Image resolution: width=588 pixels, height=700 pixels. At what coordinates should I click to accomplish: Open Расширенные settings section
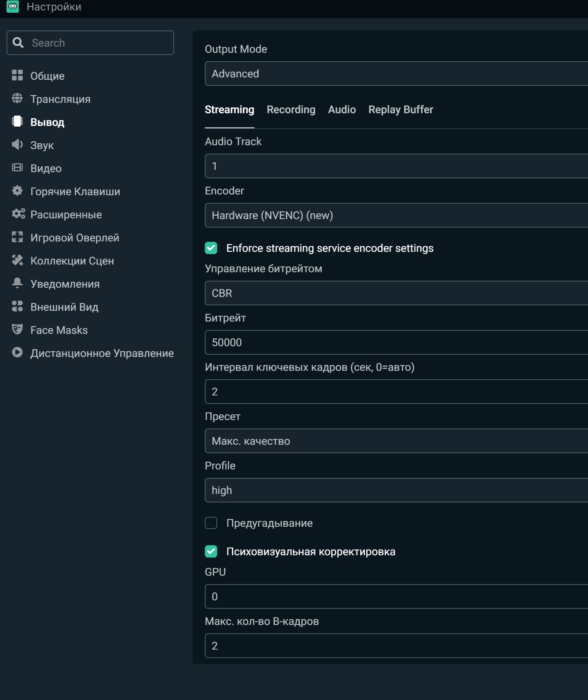[x=66, y=214]
